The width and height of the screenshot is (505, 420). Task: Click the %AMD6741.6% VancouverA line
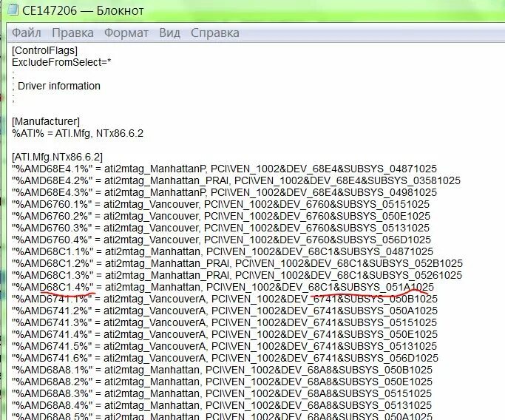click(225, 358)
